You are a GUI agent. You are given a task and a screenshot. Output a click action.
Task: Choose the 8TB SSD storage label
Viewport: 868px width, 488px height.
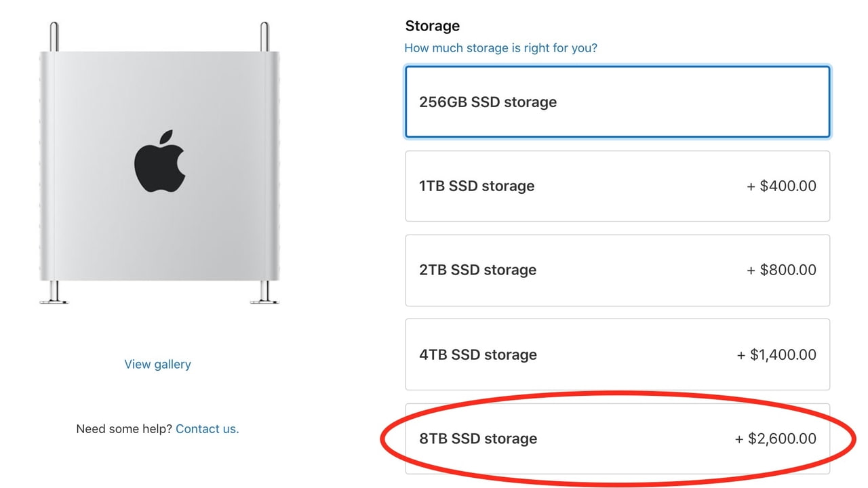(x=478, y=439)
